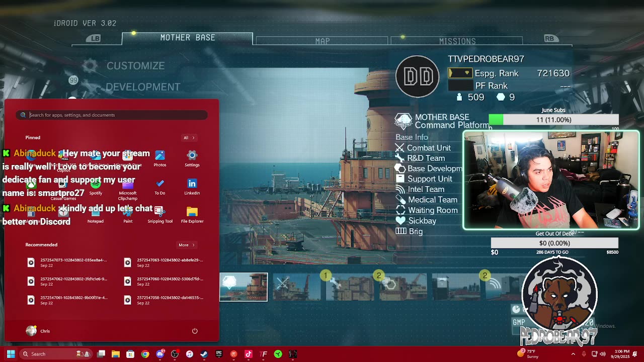644x362 pixels.
Task: Open recommended file 2572547062-102843802-3fd1c1e6
Action: click(x=68, y=281)
